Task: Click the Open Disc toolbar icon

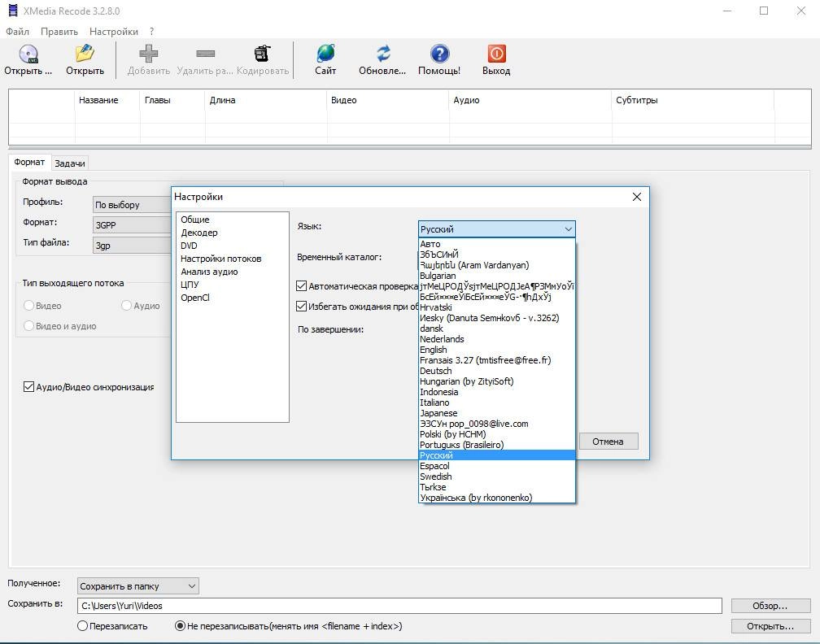Action: tap(28, 54)
